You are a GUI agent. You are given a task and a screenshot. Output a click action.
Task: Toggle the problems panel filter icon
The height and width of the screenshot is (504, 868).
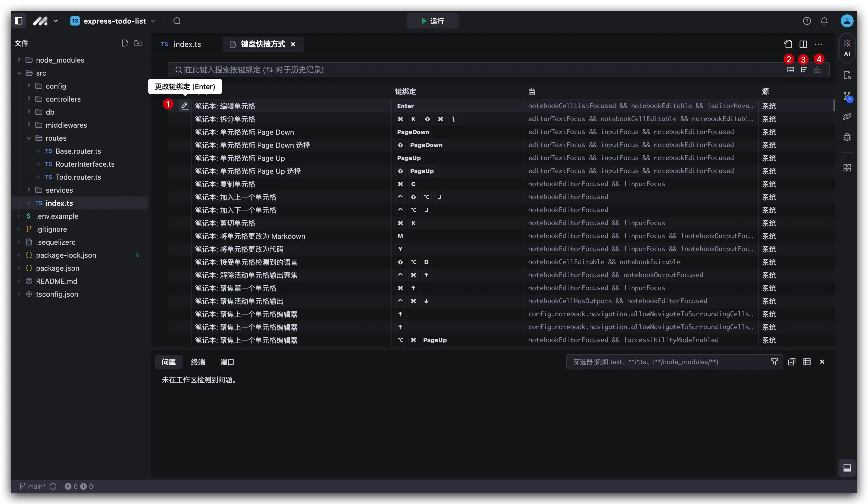(774, 361)
